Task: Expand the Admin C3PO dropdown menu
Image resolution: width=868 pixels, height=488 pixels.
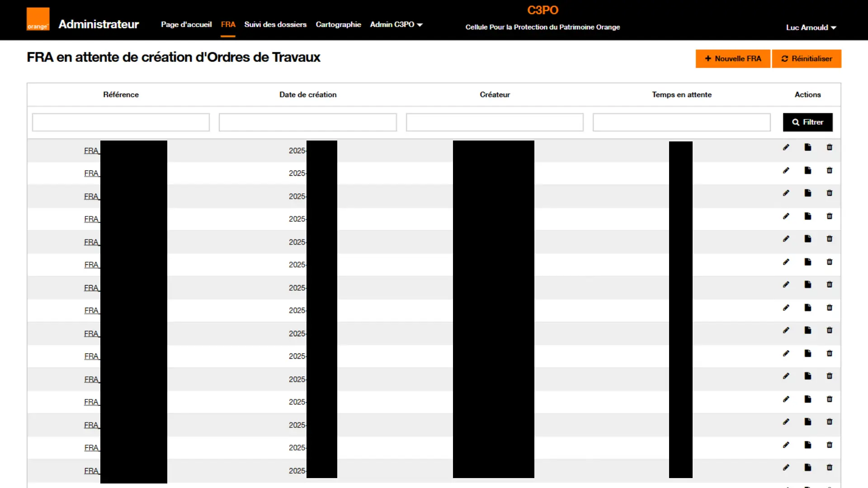Action: click(396, 24)
